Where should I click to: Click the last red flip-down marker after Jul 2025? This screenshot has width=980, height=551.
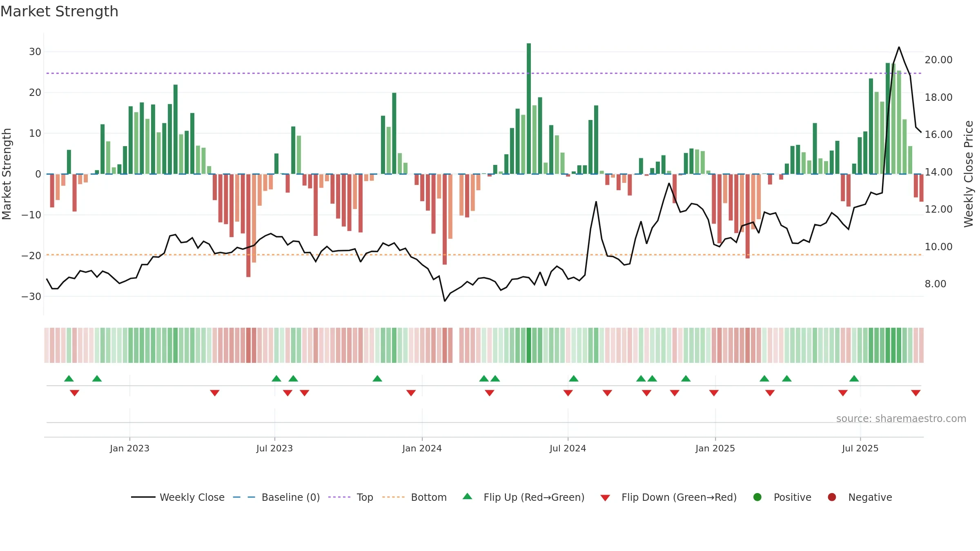click(x=915, y=393)
